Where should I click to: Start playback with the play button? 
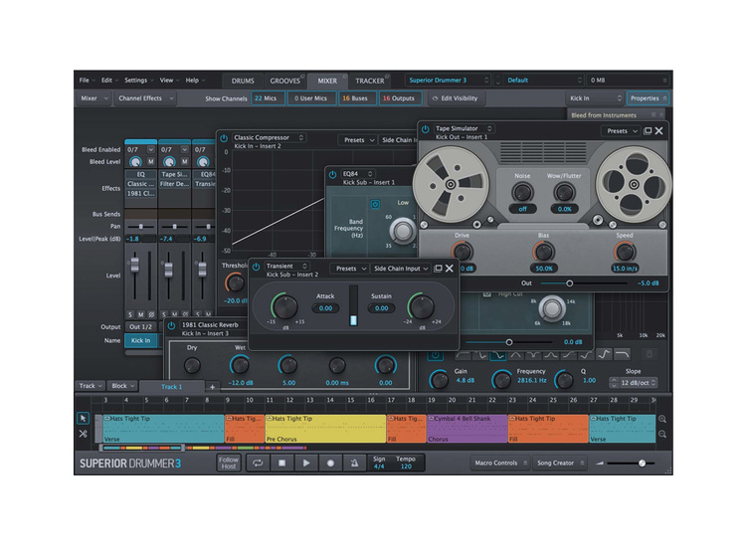306,463
